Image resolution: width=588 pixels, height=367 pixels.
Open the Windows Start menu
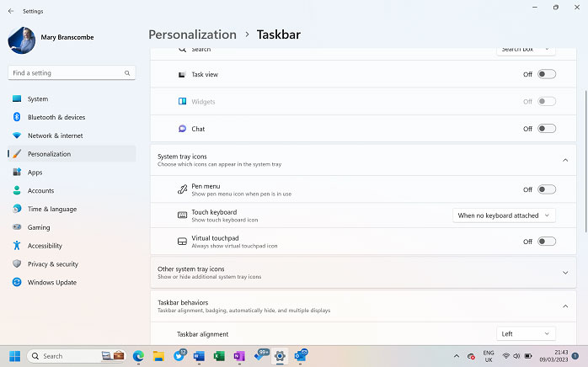[14, 356]
